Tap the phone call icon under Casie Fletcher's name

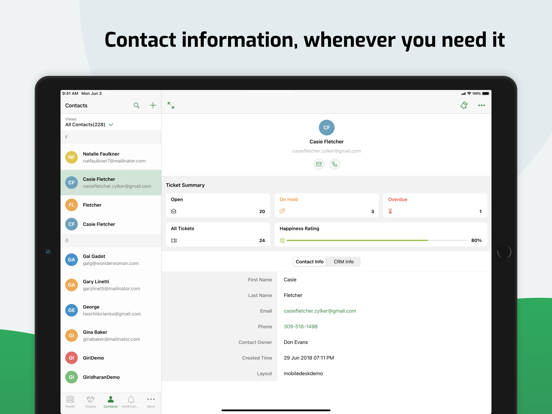click(x=334, y=164)
